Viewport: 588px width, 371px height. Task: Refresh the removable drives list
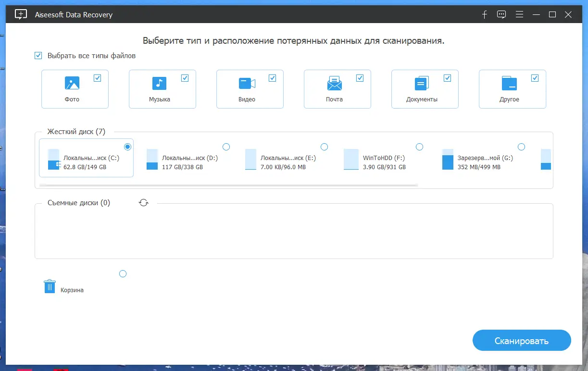pyautogui.click(x=143, y=203)
